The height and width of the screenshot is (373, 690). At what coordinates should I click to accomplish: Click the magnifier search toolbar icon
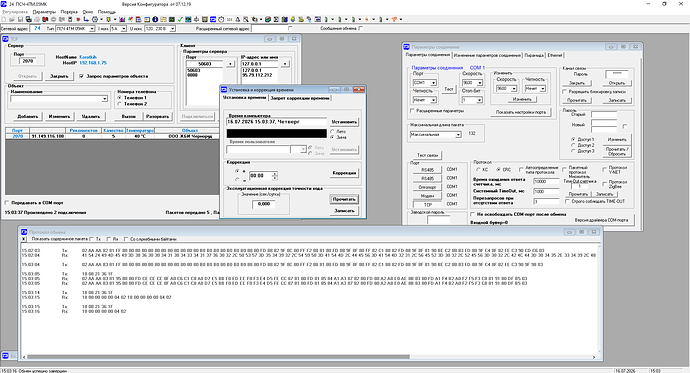click(x=246, y=19)
